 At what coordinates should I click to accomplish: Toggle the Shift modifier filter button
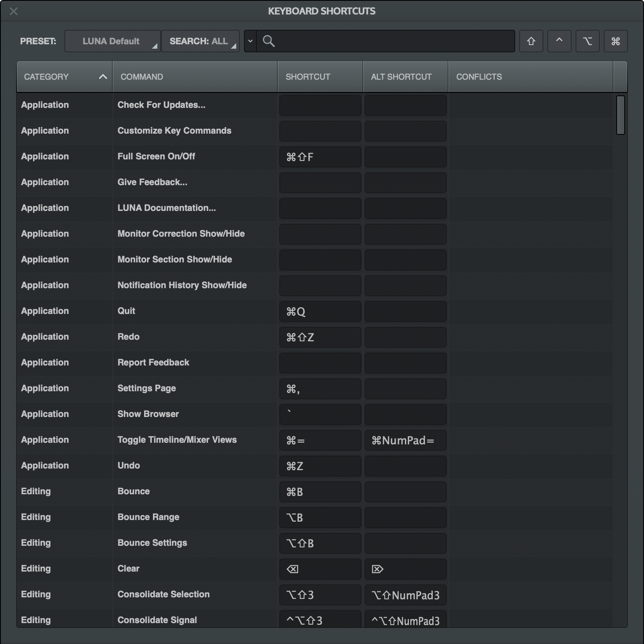(x=531, y=41)
